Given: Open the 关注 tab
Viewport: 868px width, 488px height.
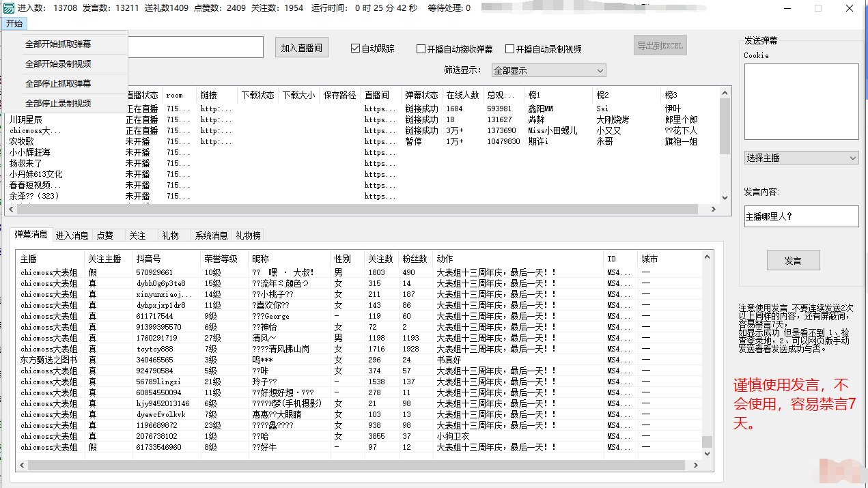Looking at the screenshot, I should [137, 235].
